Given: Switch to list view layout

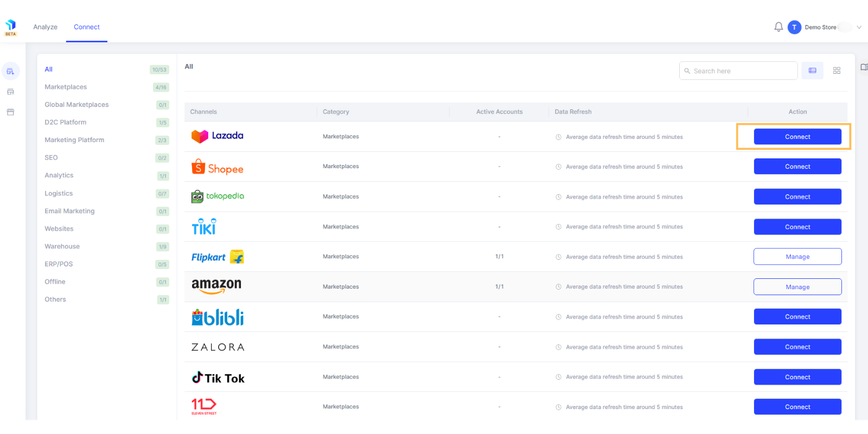Looking at the screenshot, I should pyautogui.click(x=812, y=71).
